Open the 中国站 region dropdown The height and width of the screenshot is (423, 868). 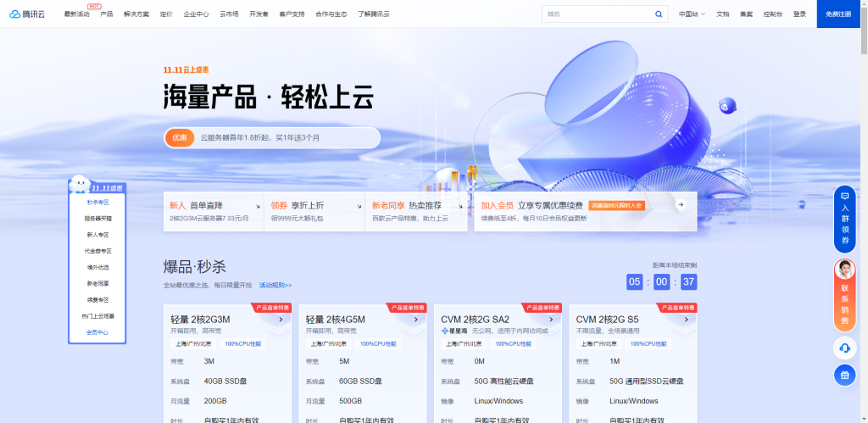pos(692,14)
